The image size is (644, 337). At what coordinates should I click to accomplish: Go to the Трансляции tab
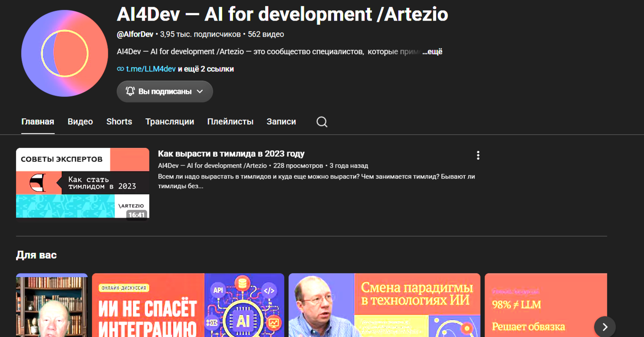point(170,122)
